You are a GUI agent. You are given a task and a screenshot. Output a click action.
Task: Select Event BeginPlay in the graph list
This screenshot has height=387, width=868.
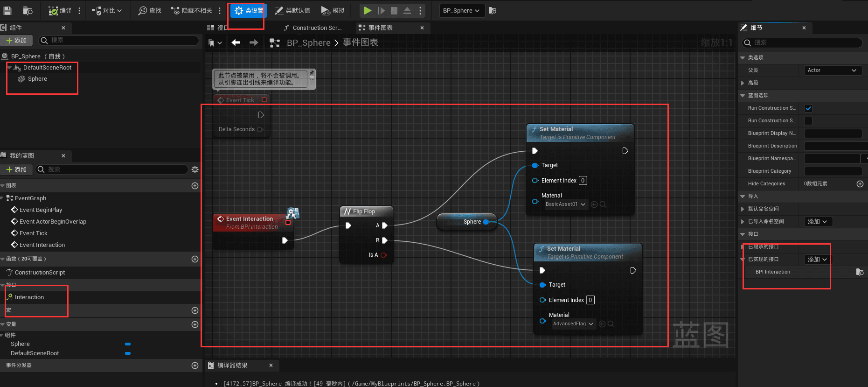(x=41, y=210)
